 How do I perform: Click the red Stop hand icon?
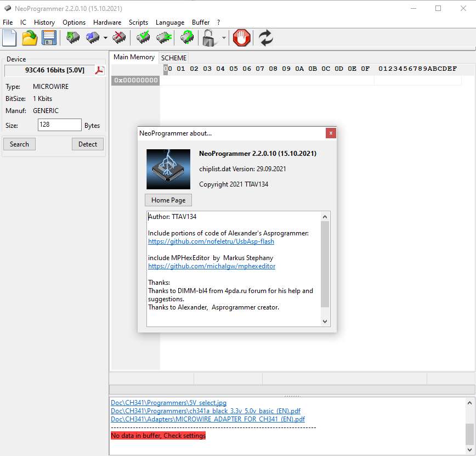242,38
